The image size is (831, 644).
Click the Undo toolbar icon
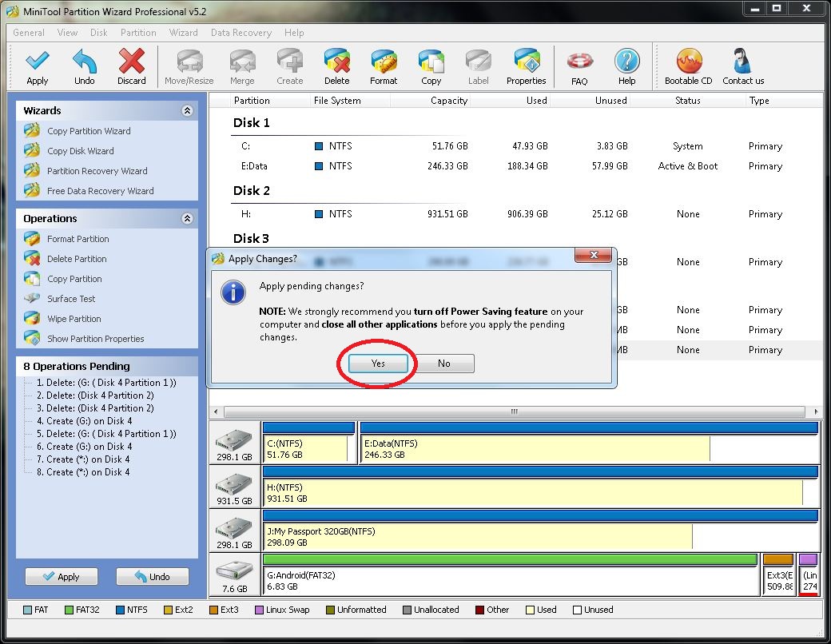(84, 67)
